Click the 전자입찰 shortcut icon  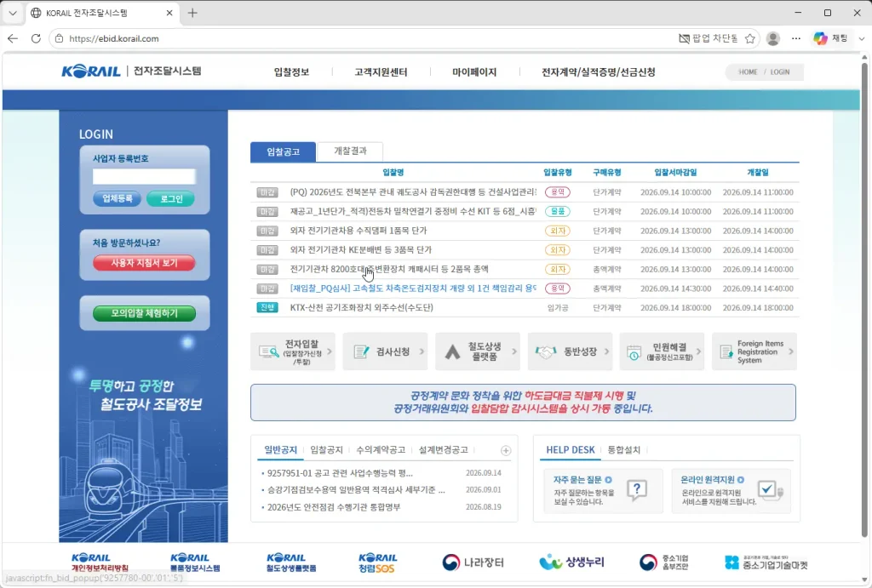click(x=268, y=351)
